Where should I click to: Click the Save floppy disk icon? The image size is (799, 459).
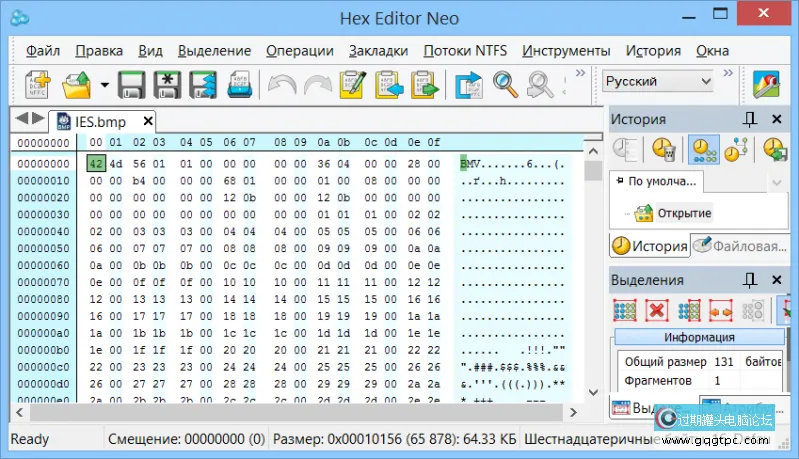[131, 85]
